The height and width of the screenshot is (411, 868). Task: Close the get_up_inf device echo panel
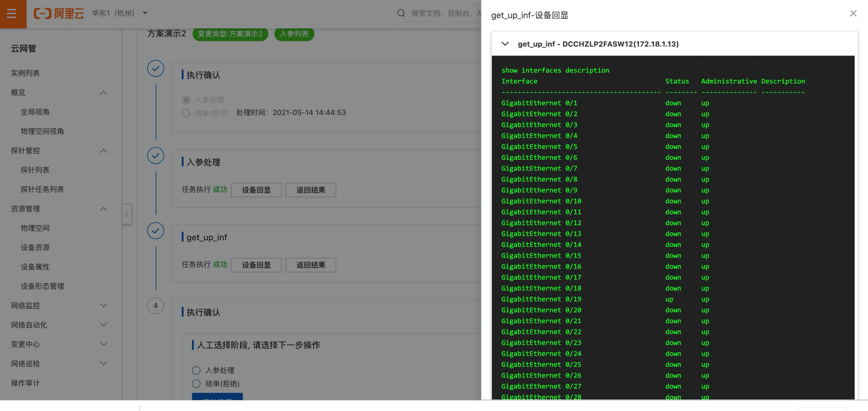853,13
